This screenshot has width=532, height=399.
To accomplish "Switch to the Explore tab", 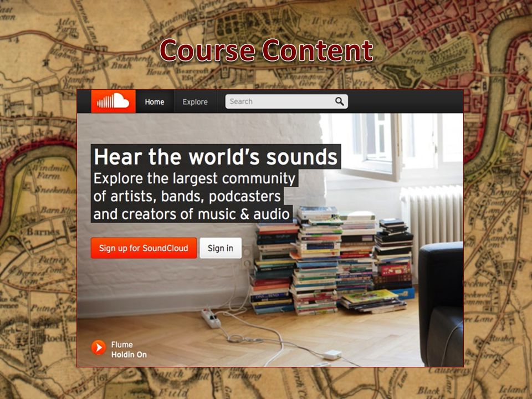I will click(195, 102).
